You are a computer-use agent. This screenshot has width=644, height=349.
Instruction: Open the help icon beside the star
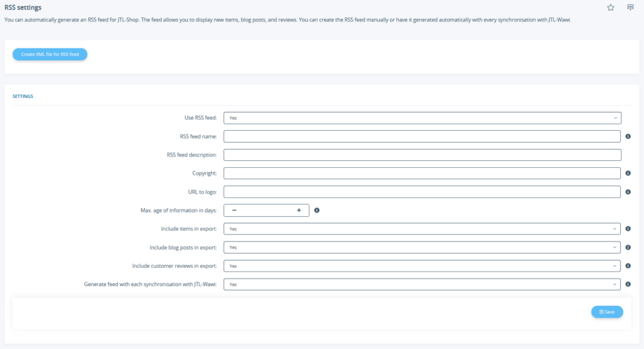630,8
